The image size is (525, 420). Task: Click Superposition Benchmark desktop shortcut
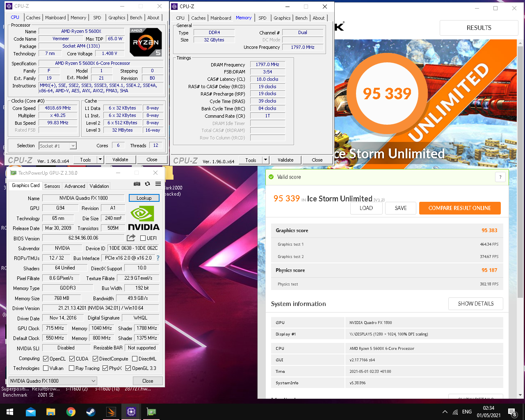click(x=15, y=392)
